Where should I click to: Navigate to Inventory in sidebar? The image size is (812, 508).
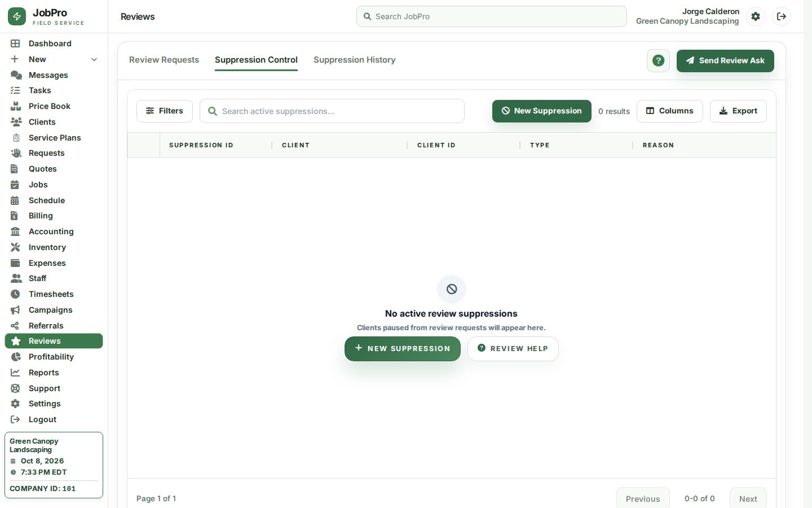tap(54, 247)
